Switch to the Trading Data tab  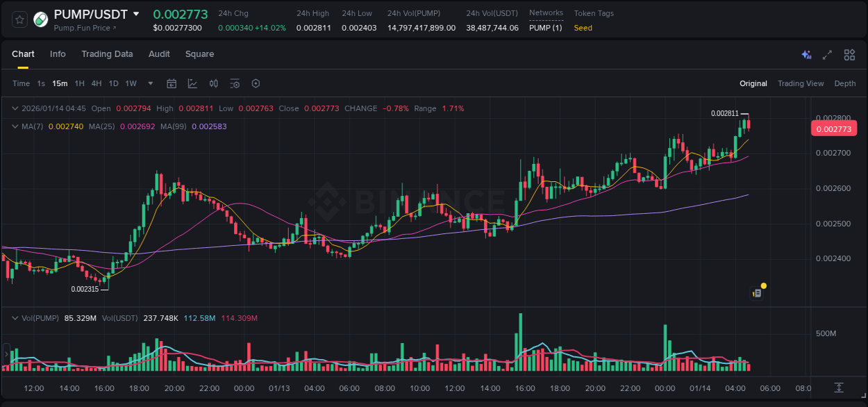[x=107, y=53]
